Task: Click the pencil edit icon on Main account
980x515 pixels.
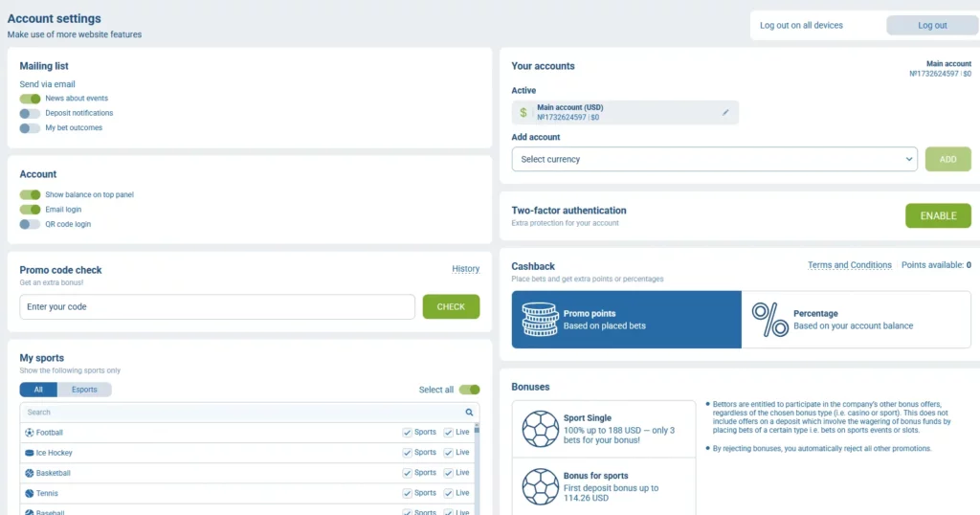Action: point(725,113)
